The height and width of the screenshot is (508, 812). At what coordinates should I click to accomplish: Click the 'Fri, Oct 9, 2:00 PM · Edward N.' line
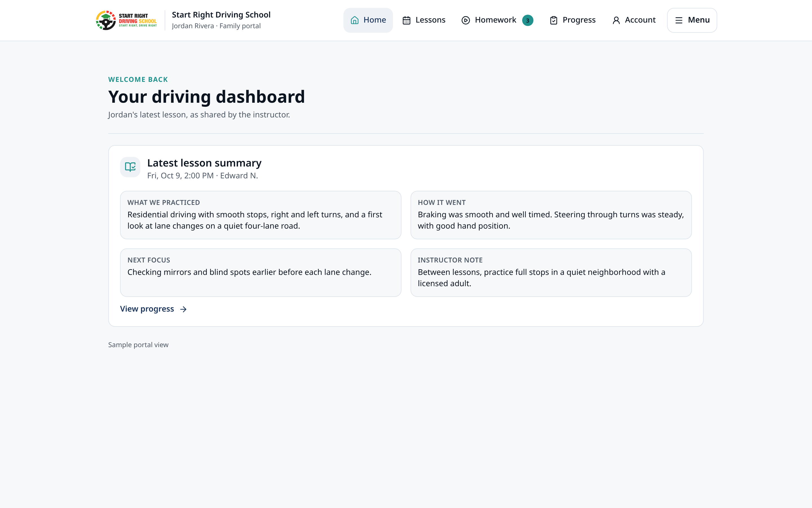203,176
